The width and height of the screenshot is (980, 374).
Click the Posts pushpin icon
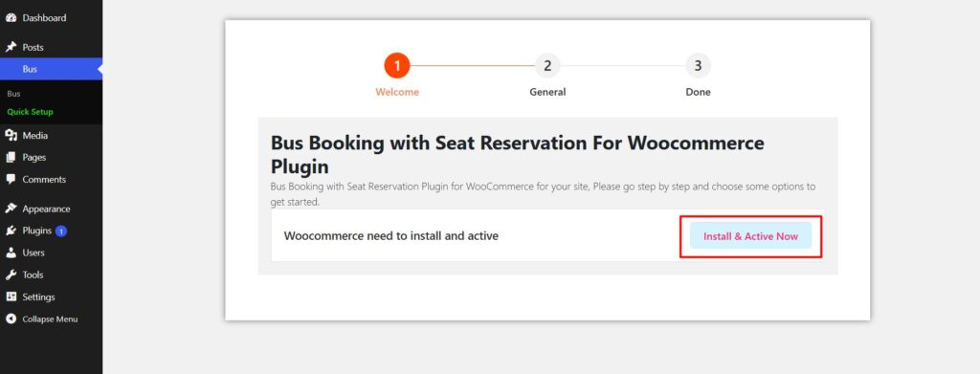tap(11, 47)
